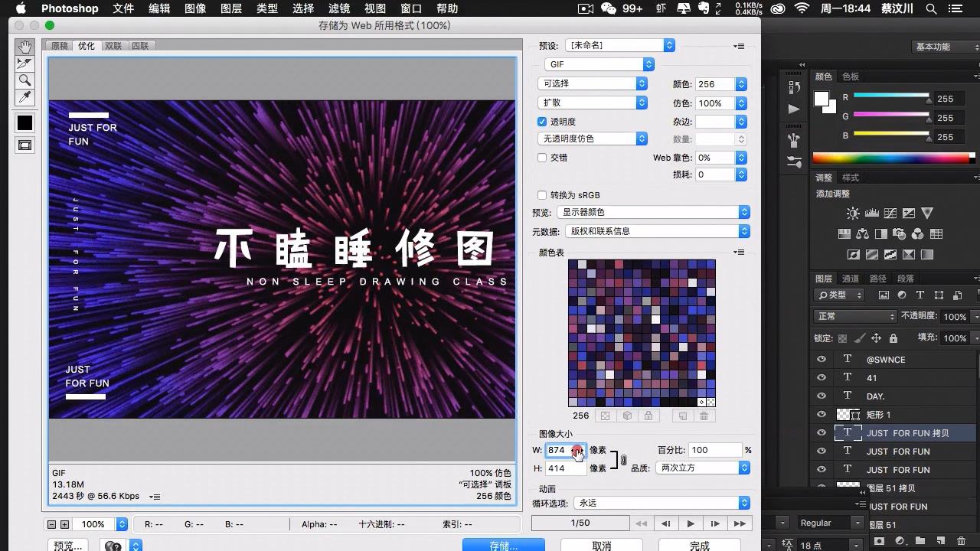
Task: Click the 百分比 percent field
Action: tap(716, 450)
